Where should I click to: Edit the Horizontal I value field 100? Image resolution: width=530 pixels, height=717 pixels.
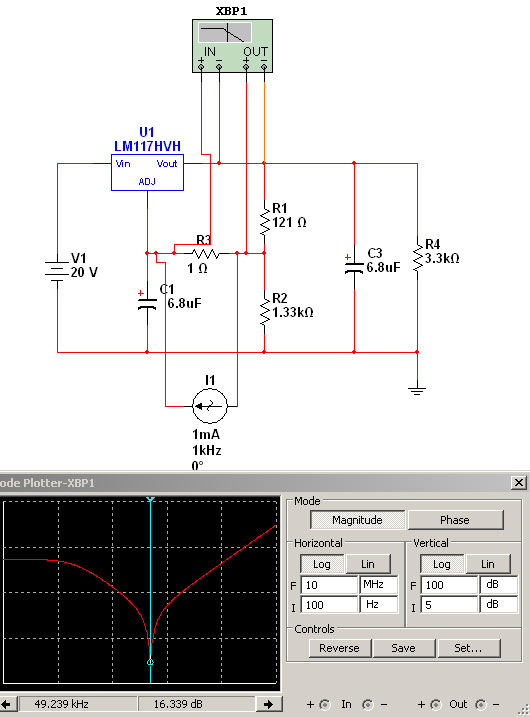click(329, 605)
